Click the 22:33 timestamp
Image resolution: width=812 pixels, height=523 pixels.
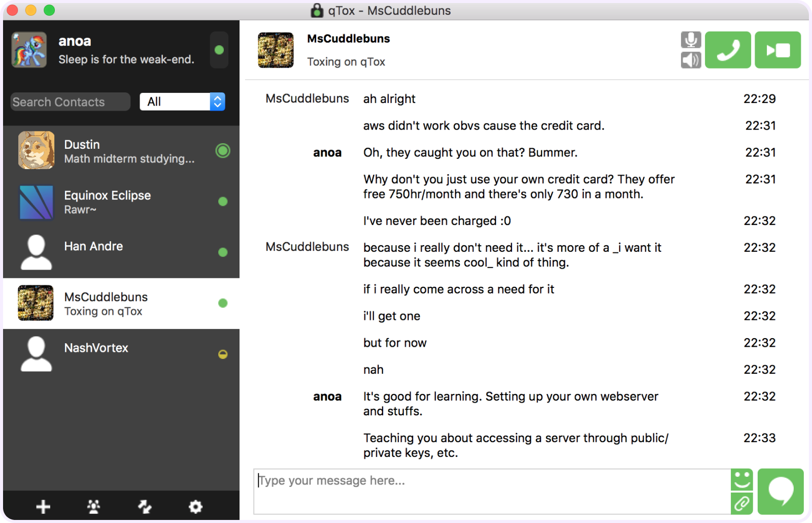760,438
